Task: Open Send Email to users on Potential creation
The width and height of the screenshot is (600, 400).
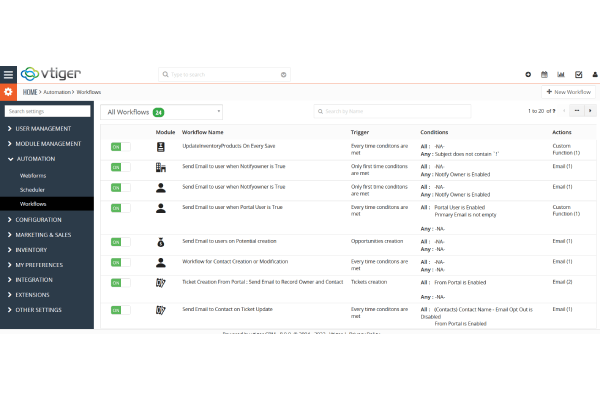Action: tap(229, 241)
